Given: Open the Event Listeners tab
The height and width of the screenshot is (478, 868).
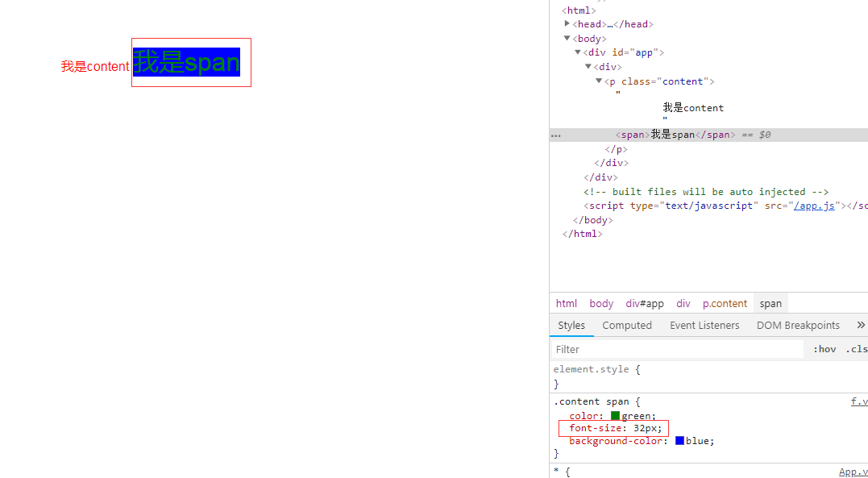Looking at the screenshot, I should pos(704,325).
